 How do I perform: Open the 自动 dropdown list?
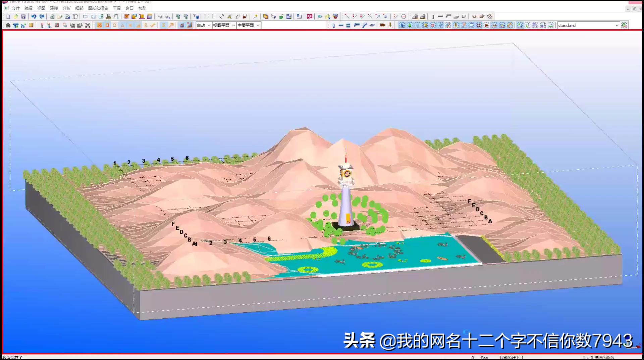pyautogui.click(x=204, y=25)
